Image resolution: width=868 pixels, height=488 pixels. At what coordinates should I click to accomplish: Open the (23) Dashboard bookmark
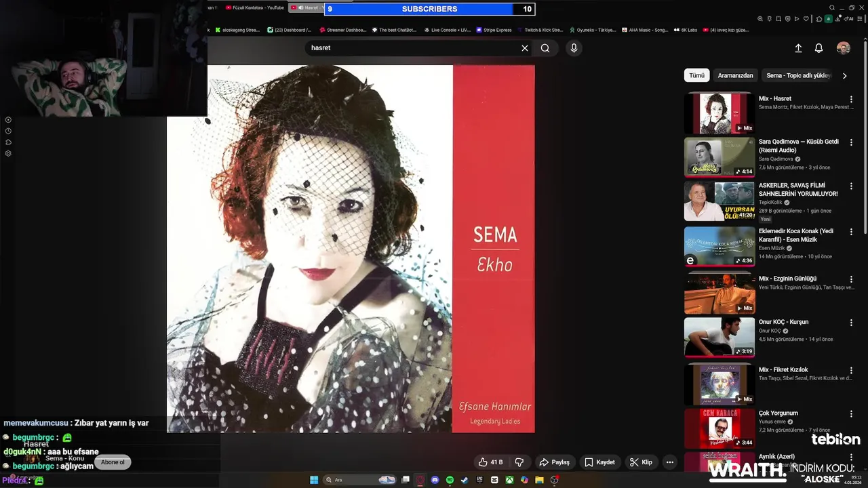point(290,30)
